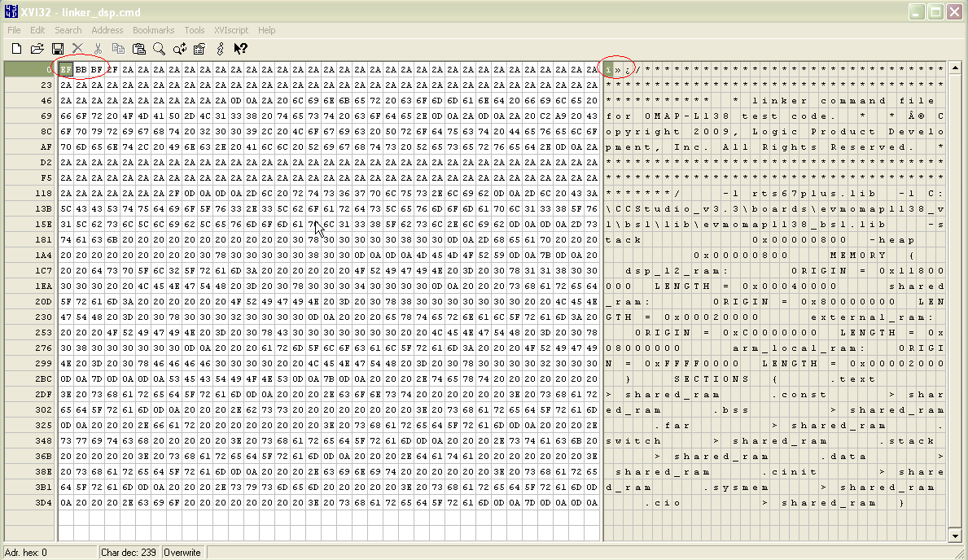
Task: Click the Delete X toolbar icon
Action: point(78,49)
